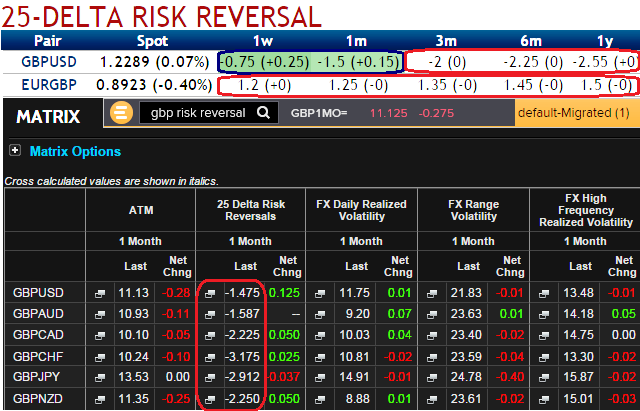Select the GBPNZD row label

click(x=38, y=399)
